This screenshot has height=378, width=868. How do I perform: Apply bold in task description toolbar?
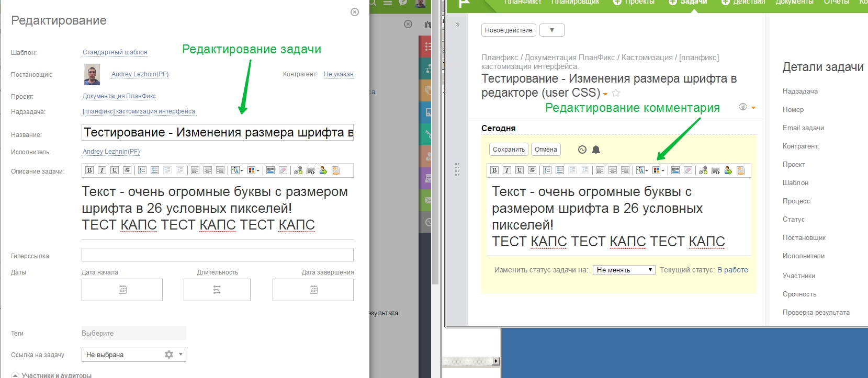click(89, 170)
